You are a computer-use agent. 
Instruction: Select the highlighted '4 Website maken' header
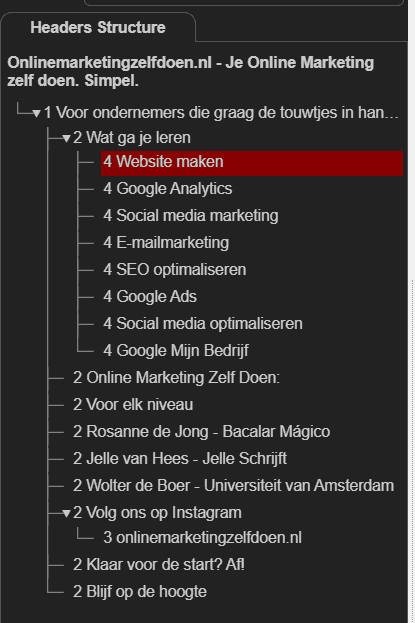click(x=252, y=163)
